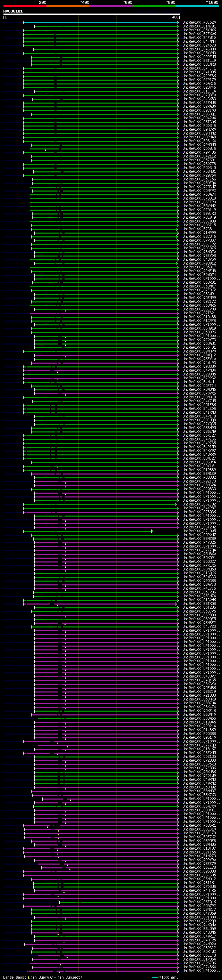This screenshot has height=980, width=222.
Task: Select the query name AV636101
Action: tap(13, 11)
